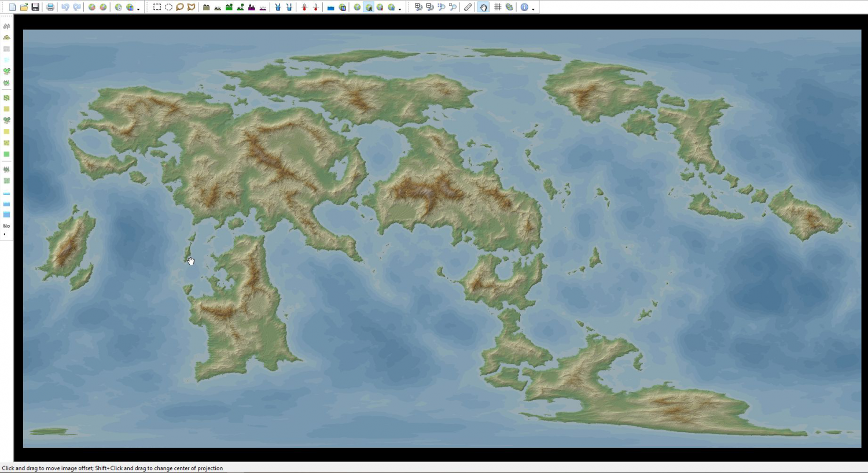Select the green trees icon in sidebar
Viewport: 868px width, 473px height.
click(7, 71)
